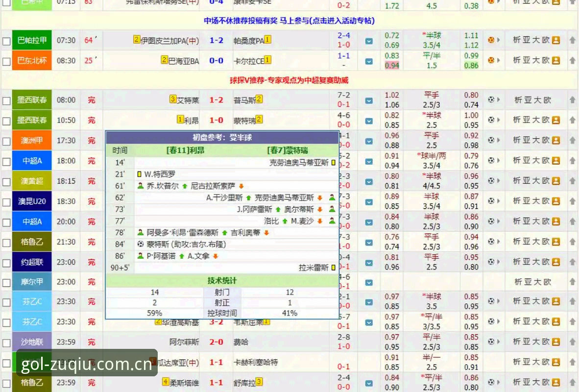Click the 1-2 score of 伊图皮兰加PA match
The image size is (579, 392).
tap(217, 40)
